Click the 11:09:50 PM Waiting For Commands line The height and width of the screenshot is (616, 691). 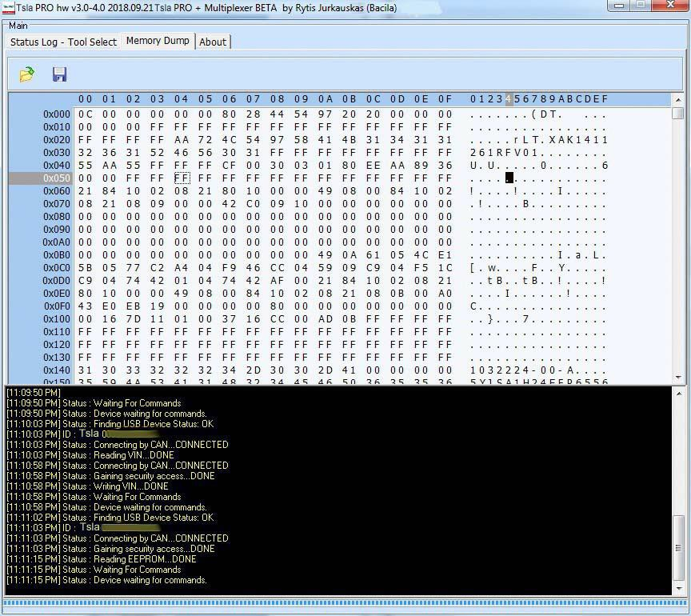94,403
